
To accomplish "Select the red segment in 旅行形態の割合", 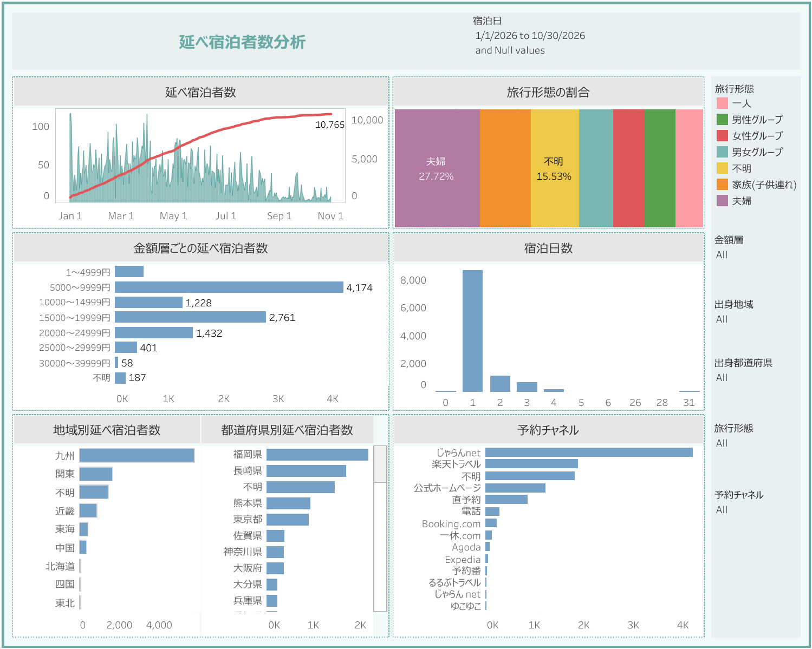I will click(629, 168).
